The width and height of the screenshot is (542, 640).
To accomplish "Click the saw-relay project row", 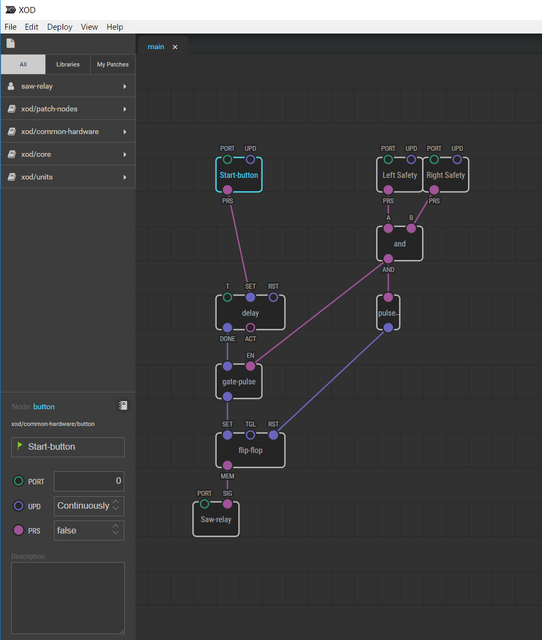I will [68, 86].
